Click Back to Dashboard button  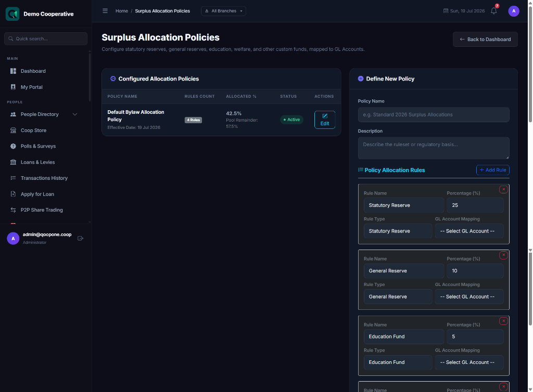(x=485, y=40)
